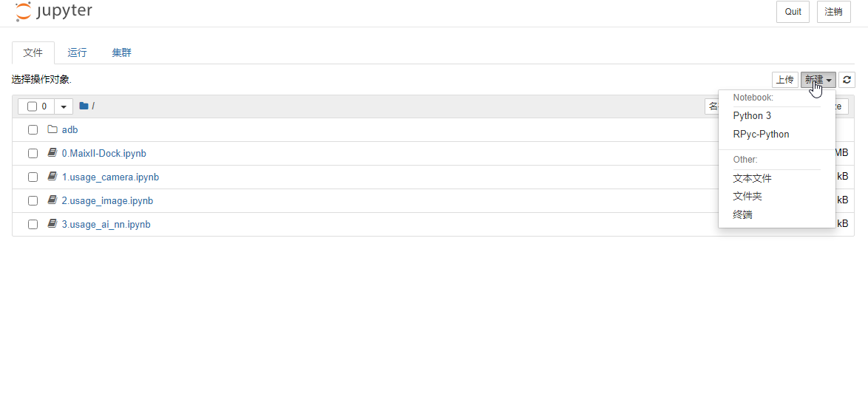Viewport: 868px width, 414px height.
Task: Open the 3.usage_ai_nn.ipynb notebook link
Action: click(106, 224)
